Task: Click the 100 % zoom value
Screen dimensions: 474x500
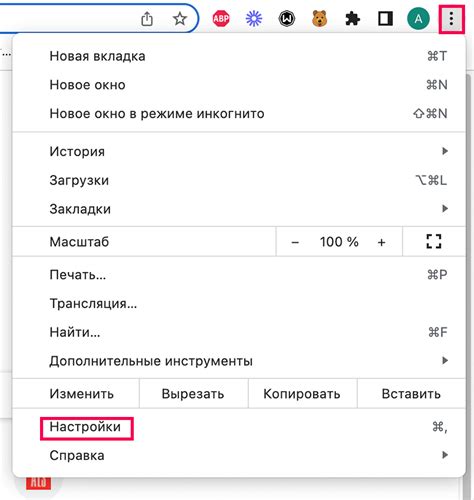Action: pyautogui.click(x=339, y=242)
